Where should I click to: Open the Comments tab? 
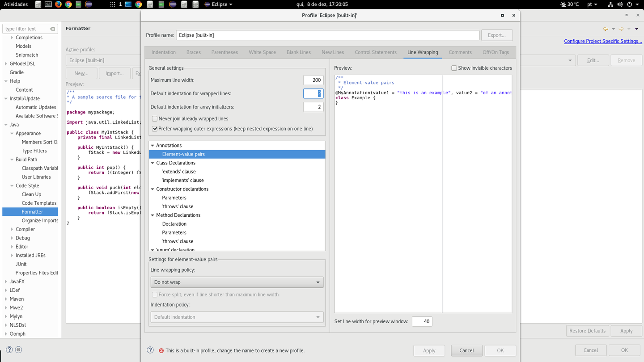(x=460, y=52)
